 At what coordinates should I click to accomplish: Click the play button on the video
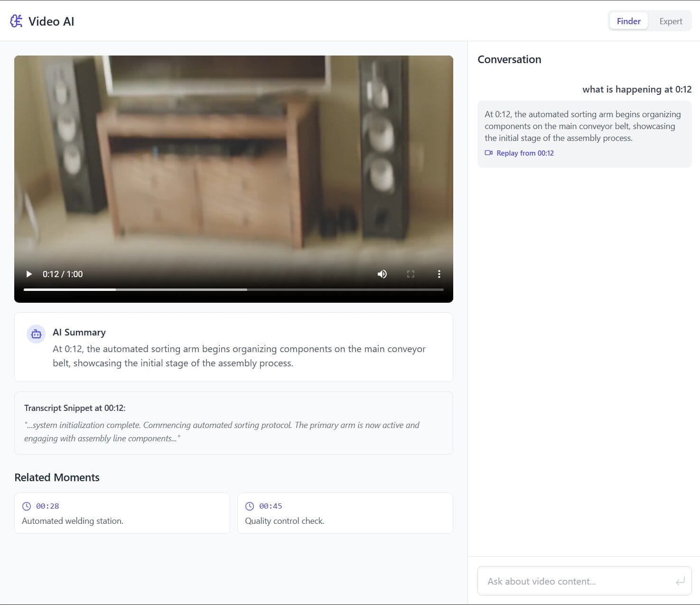[x=29, y=274]
